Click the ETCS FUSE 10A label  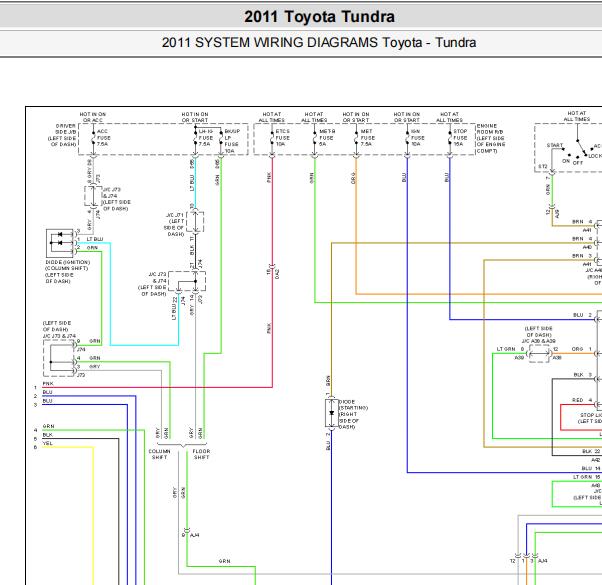pyautogui.click(x=283, y=137)
